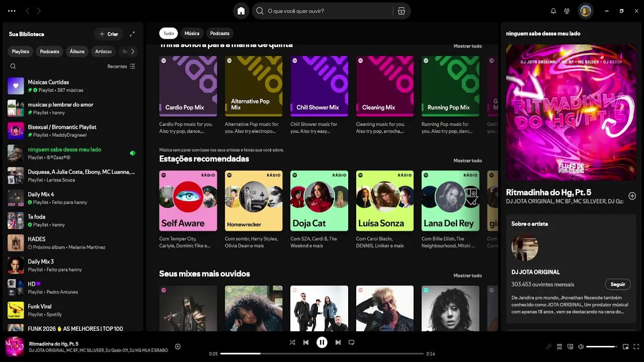
Task: Toggle the lyrics microphone icon
Action: (549, 347)
